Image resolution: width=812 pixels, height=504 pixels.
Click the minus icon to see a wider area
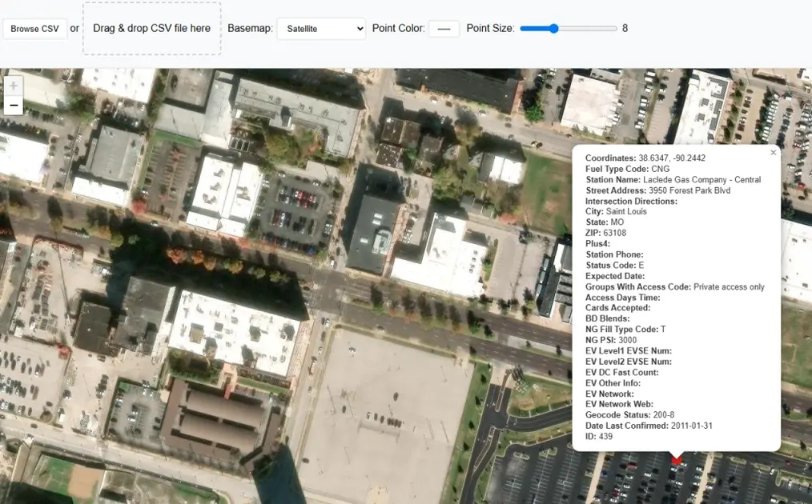click(x=13, y=104)
